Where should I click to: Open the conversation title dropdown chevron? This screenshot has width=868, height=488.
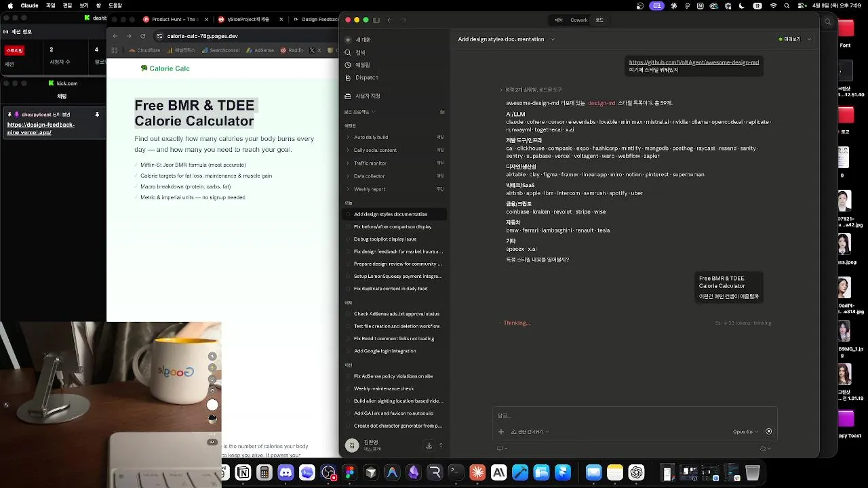tap(553, 39)
